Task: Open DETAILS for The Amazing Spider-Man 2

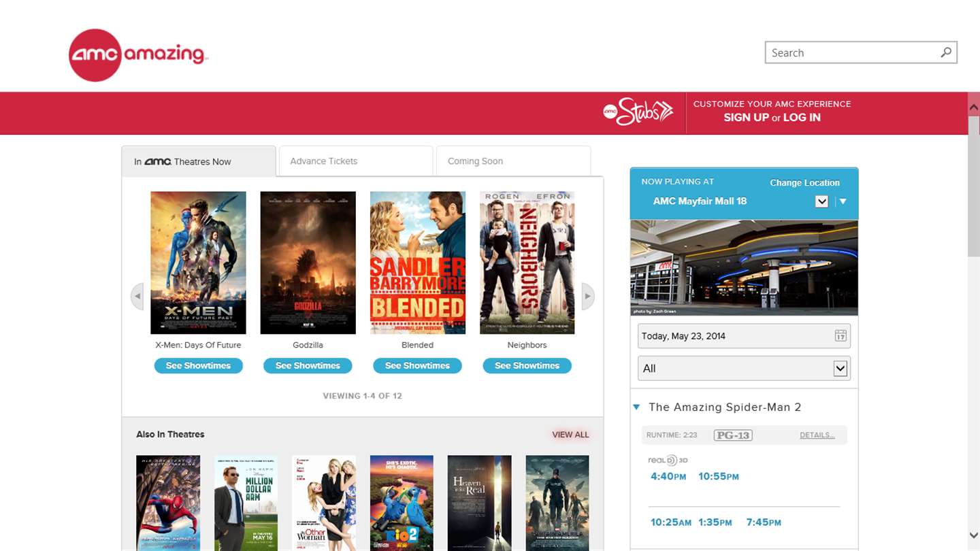Action: [817, 435]
